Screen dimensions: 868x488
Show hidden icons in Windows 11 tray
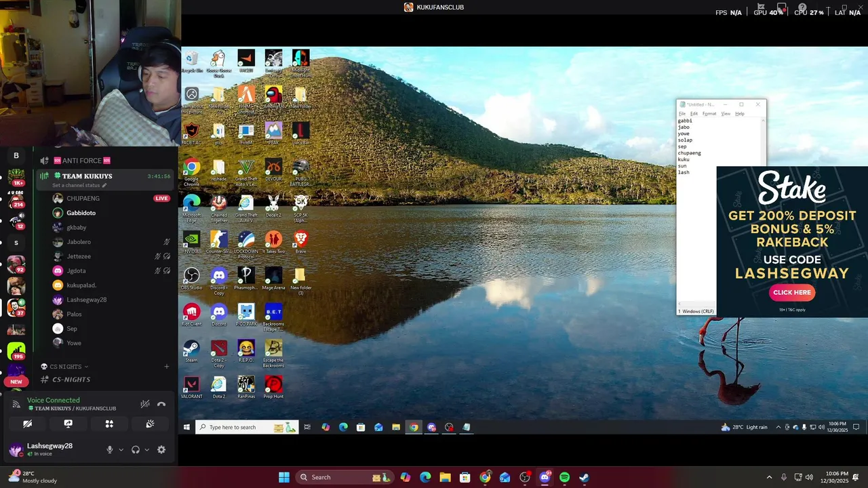pos(769,477)
